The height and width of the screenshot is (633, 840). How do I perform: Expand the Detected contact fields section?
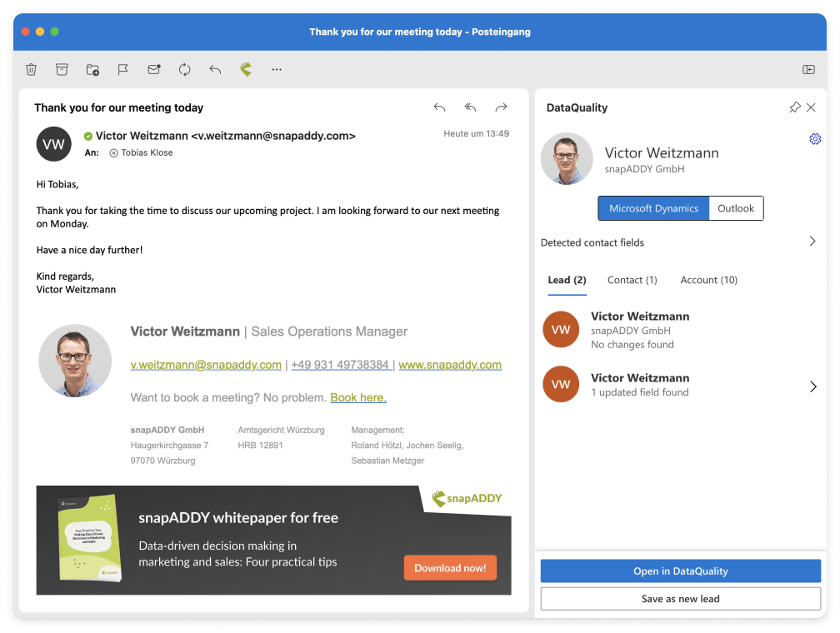(x=678, y=242)
